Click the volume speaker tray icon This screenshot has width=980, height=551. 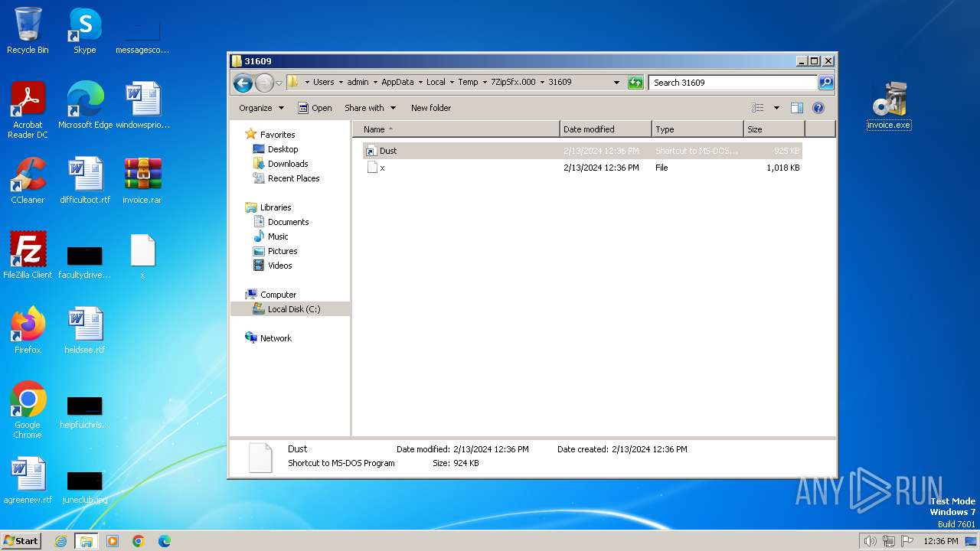pyautogui.click(x=871, y=541)
